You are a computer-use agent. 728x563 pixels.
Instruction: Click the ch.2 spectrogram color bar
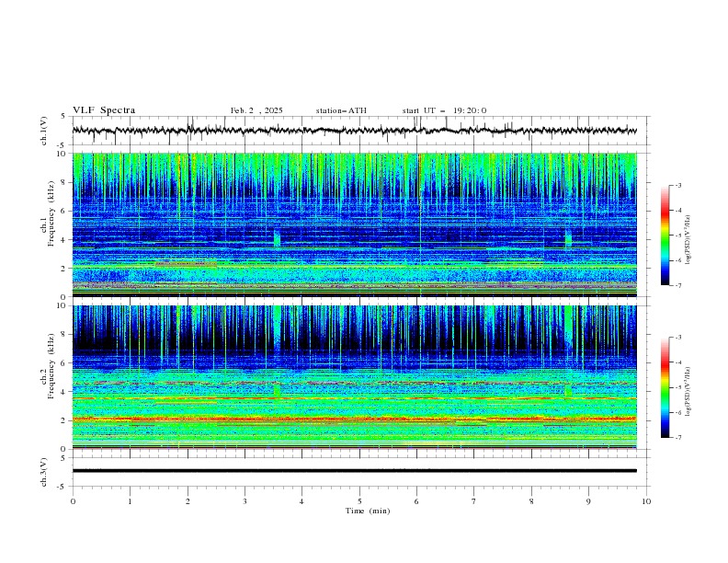pyautogui.click(x=665, y=387)
